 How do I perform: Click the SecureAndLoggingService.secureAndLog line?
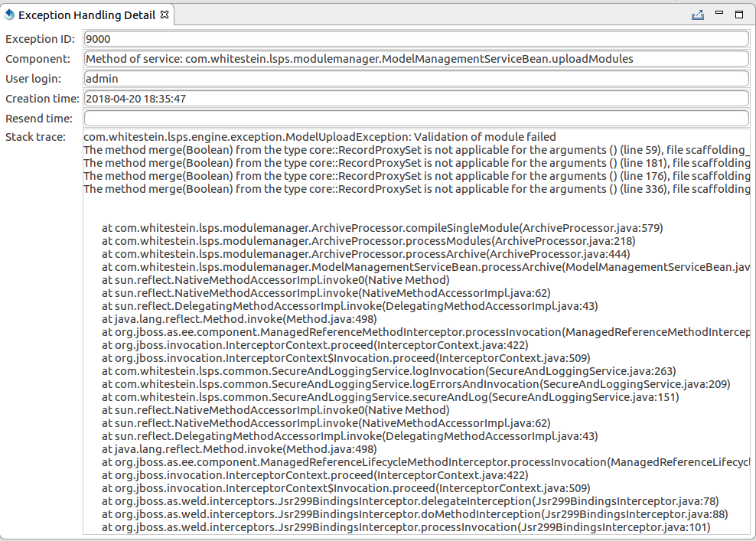coord(390,397)
